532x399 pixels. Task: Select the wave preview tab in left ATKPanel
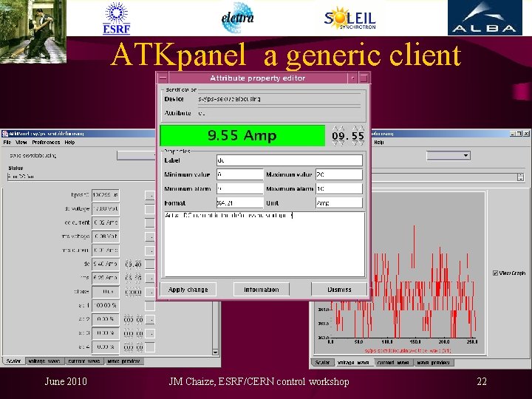124,361
